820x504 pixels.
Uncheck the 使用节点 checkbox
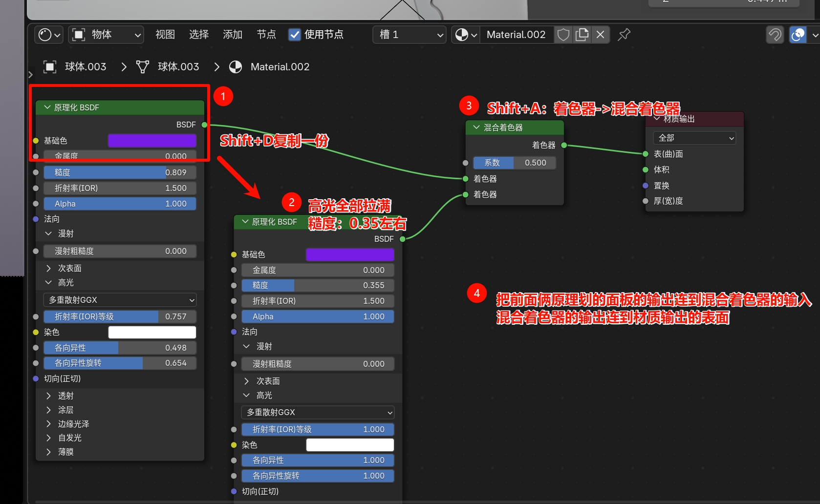pyautogui.click(x=295, y=35)
